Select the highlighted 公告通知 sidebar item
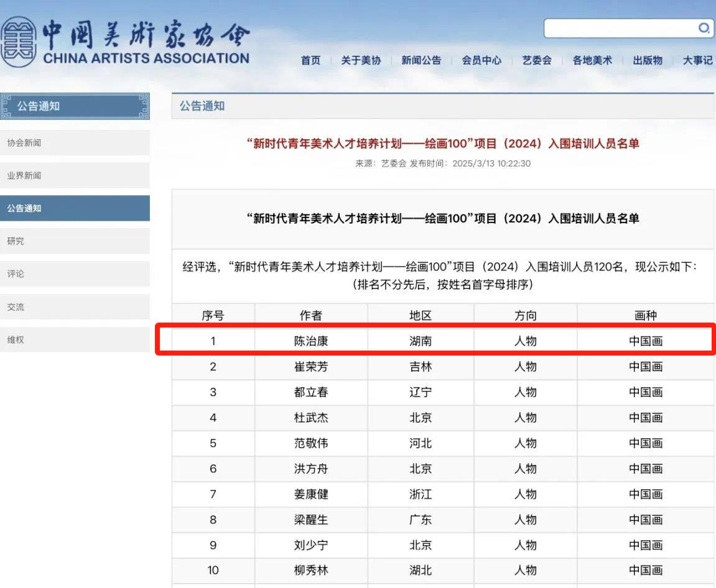716x588 pixels. [75, 208]
